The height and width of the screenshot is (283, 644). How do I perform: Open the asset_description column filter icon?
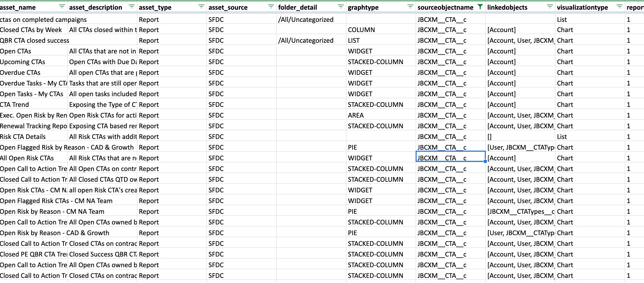coord(131,7)
